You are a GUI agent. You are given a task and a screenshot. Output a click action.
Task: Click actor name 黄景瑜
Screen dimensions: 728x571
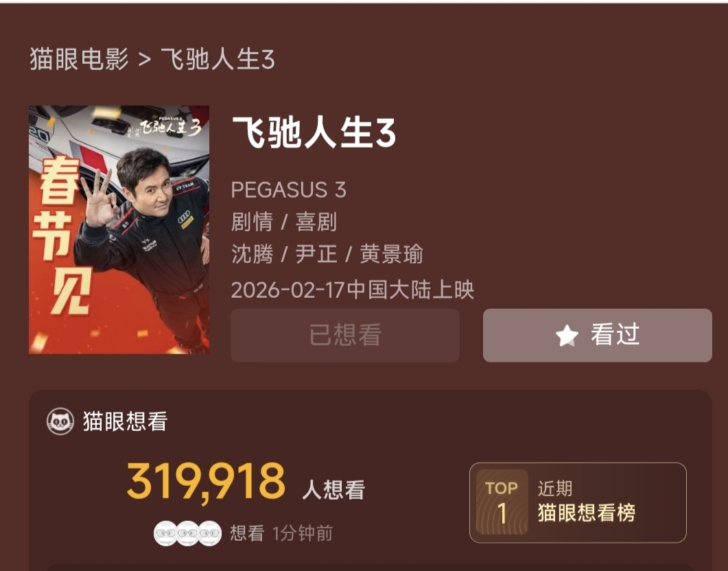pyautogui.click(x=391, y=254)
